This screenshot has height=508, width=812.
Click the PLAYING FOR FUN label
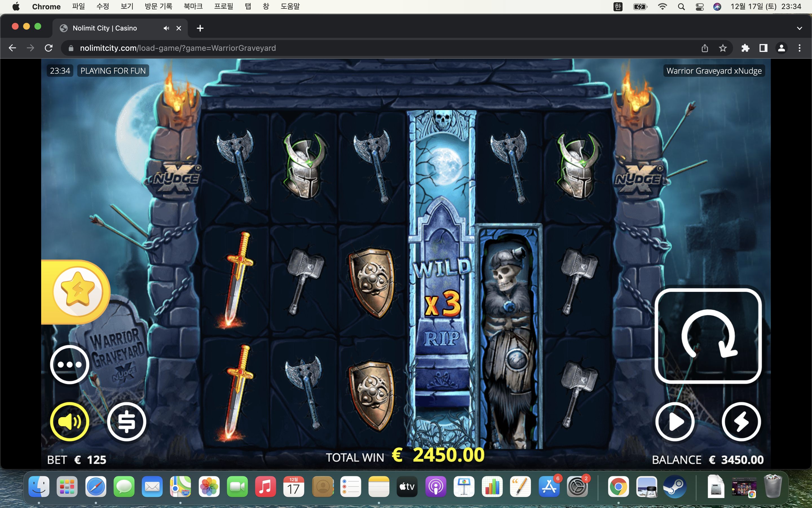click(113, 71)
